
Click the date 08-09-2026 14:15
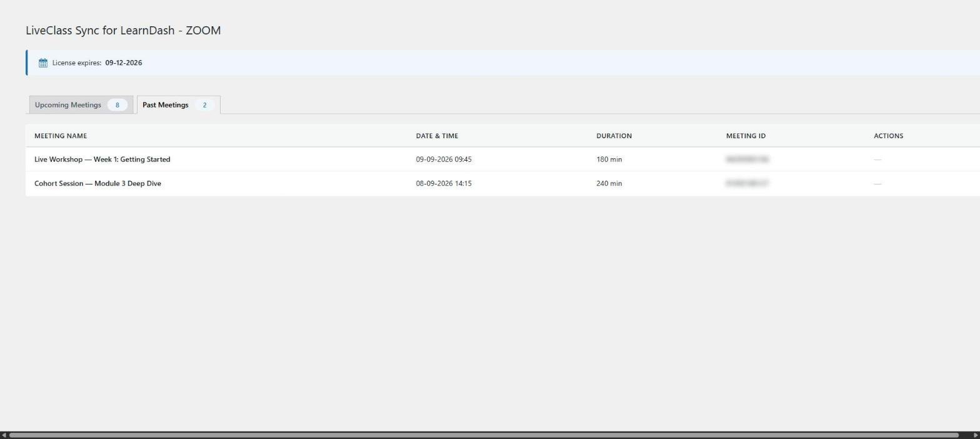(444, 183)
